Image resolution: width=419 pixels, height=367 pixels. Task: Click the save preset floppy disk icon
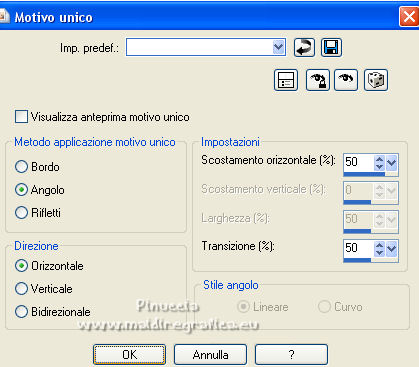point(331,47)
